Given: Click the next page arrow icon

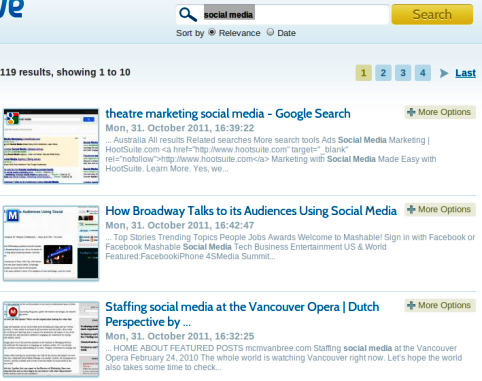Looking at the screenshot, I should point(444,73).
